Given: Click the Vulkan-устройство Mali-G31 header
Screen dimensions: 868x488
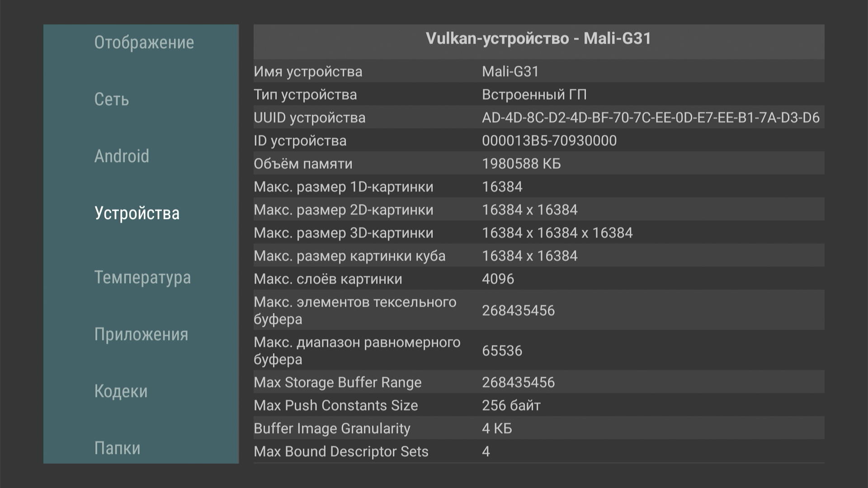Looking at the screenshot, I should pyautogui.click(x=538, y=39).
